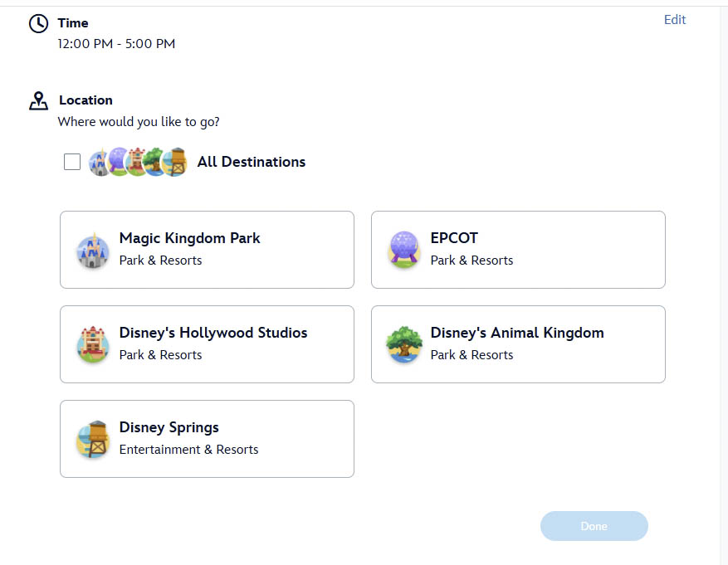Click the 12:00 PM - 5:00 PM time range

116,44
